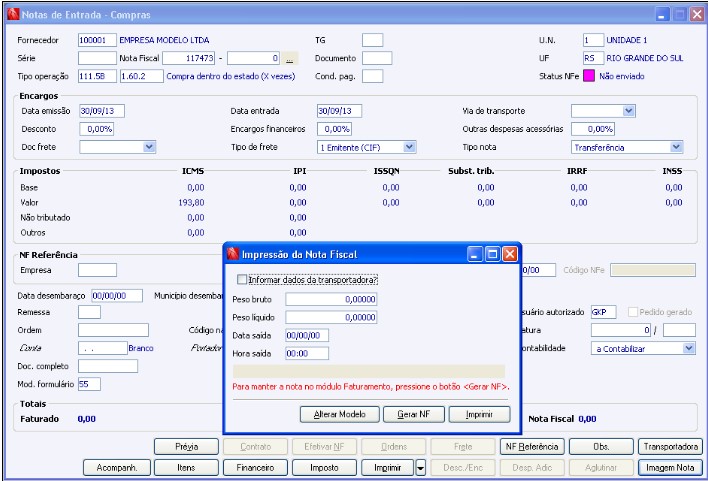This screenshot has height=481, width=708.
Task: Click the Desconto percentage field
Action: click(x=97, y=129)
